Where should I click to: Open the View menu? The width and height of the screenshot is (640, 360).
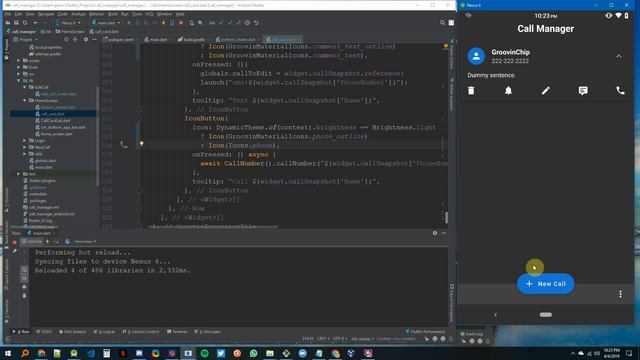click(x=30, y=14)
